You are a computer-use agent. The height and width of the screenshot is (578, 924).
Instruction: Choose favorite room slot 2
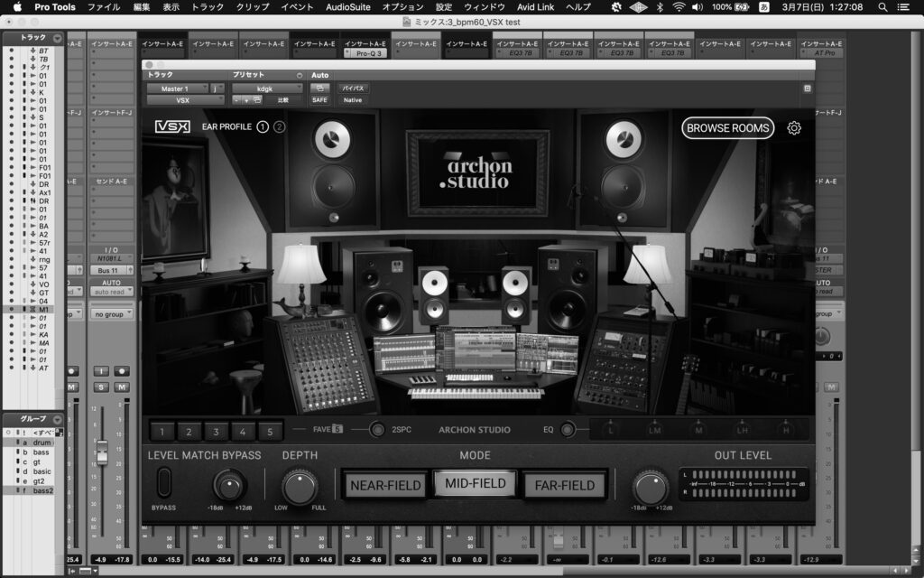click(x=189, y=431)
